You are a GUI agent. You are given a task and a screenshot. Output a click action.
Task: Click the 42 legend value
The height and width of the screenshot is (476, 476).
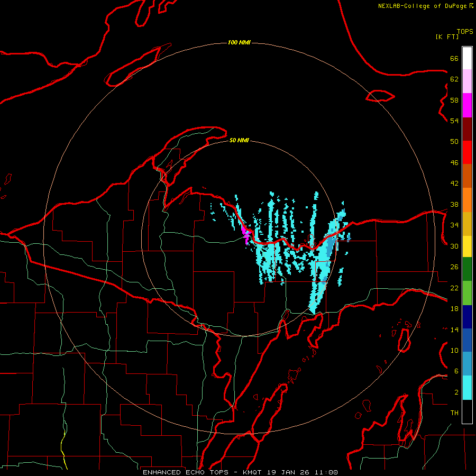point(454,184)
